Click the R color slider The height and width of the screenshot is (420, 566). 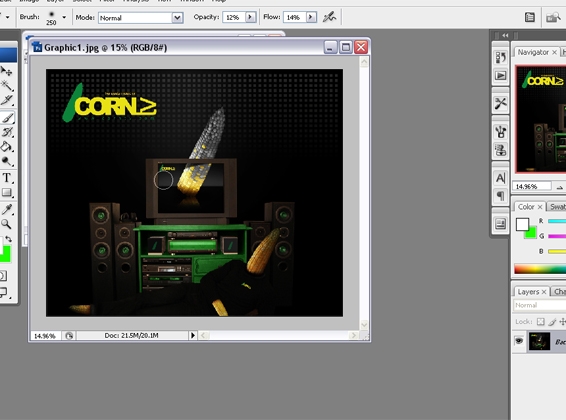(557, 221)
